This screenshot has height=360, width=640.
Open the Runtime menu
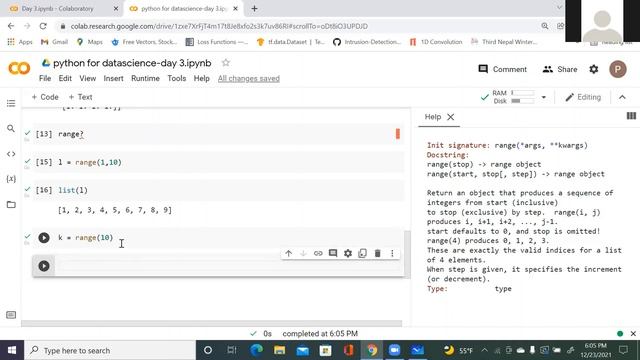point(145,78)
